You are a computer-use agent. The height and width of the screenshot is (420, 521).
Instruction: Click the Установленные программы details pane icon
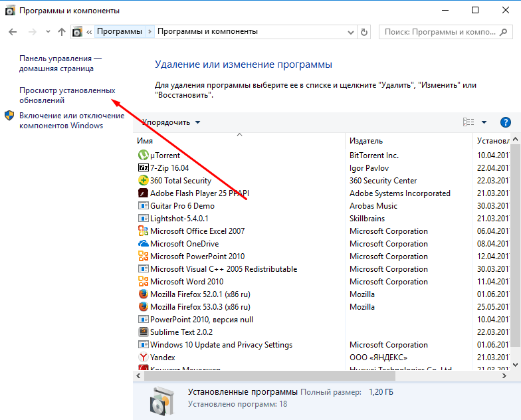[x=161, y=401]
